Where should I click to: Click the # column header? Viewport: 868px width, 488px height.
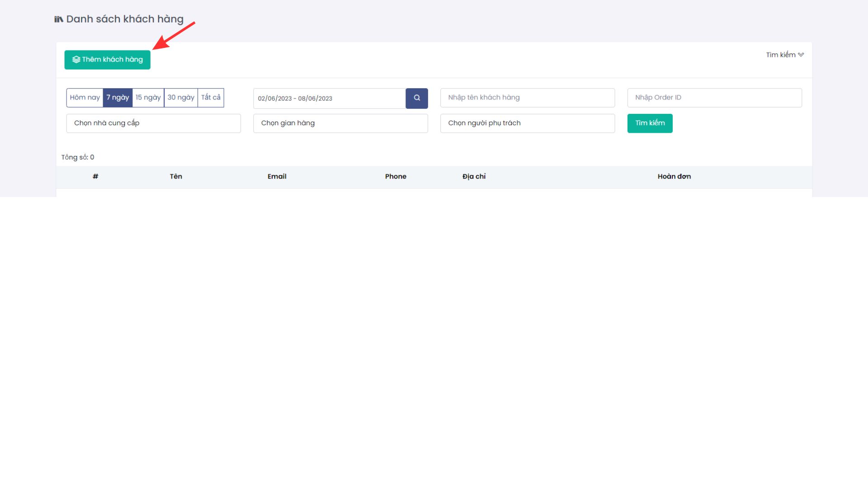point(95,177)
